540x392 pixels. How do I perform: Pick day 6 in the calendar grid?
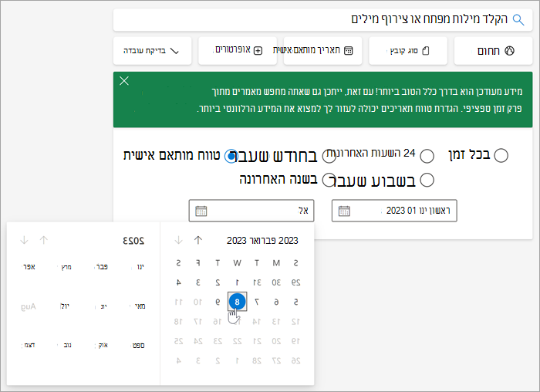pyautogui.click(x=276, y=302)
